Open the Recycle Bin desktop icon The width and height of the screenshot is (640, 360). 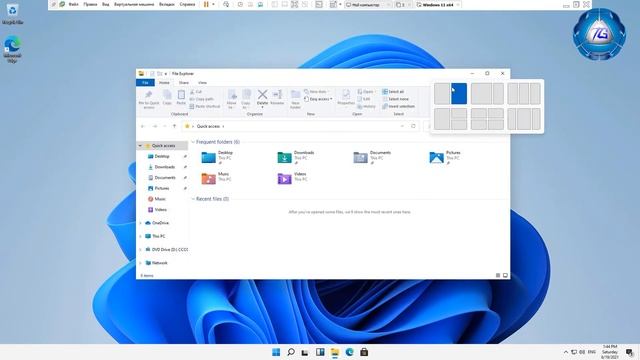12,14
